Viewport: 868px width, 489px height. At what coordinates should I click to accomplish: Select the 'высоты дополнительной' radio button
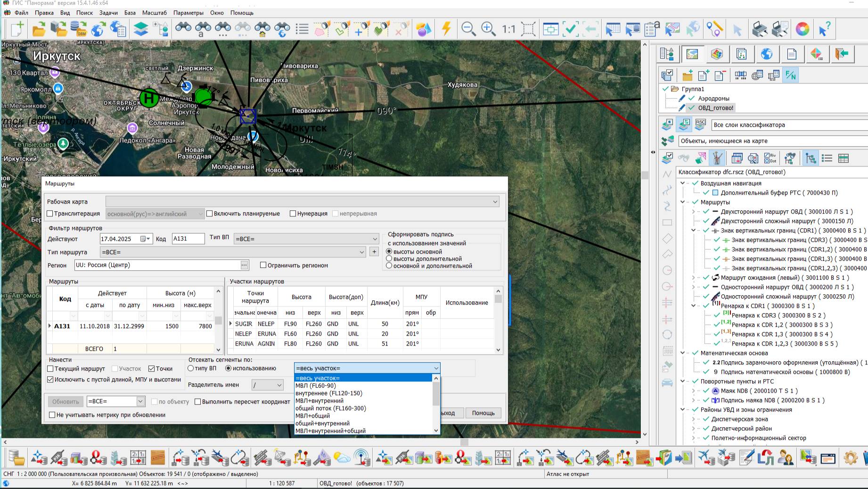389,258
